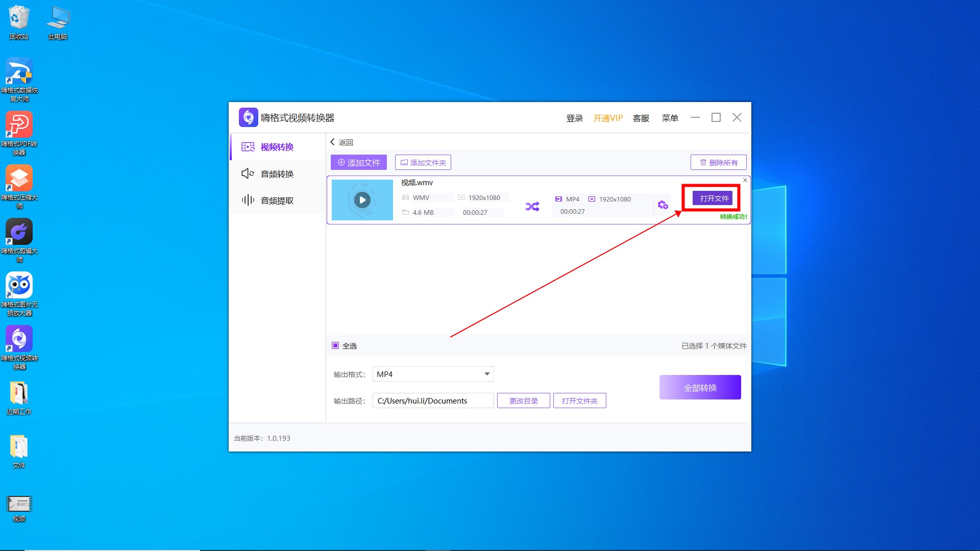The image size is (980, 551).
Task: Click the app logo in title bar
Action: [x=248, y=118]
